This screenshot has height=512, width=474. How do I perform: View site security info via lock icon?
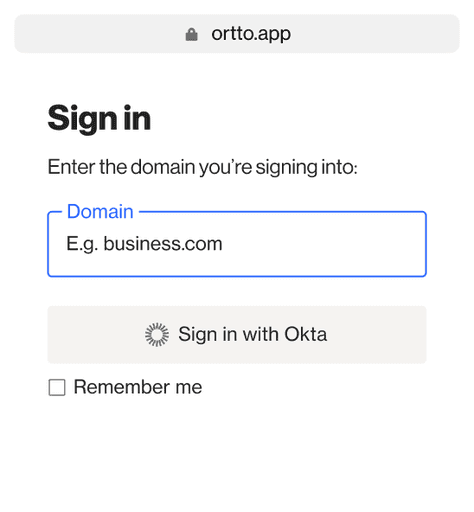click(191, 34)
